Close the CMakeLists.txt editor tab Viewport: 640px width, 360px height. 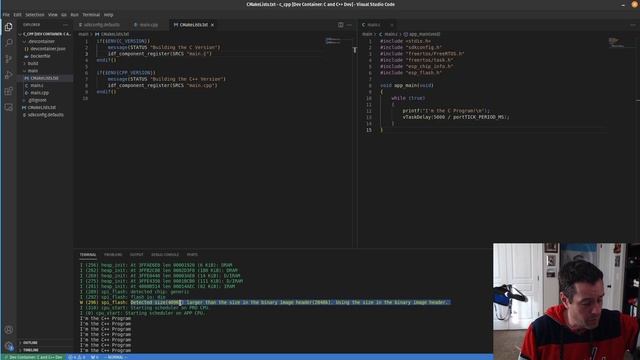(x=212, y=25)
